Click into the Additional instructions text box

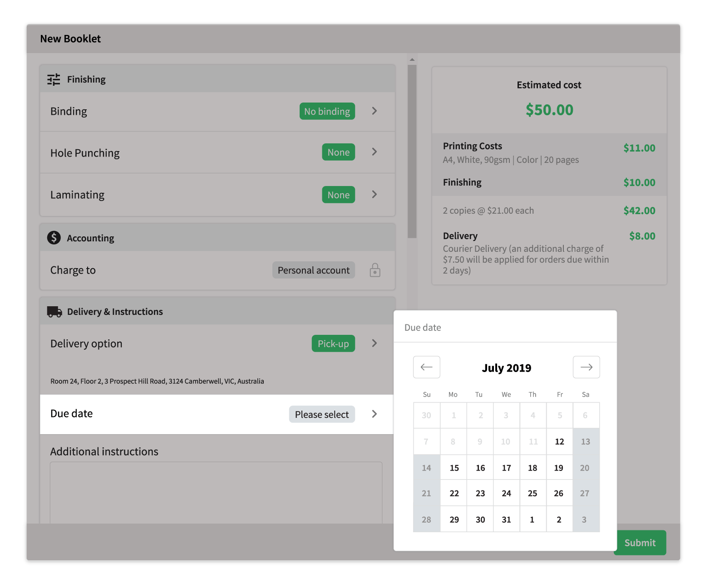click(216, 493)
